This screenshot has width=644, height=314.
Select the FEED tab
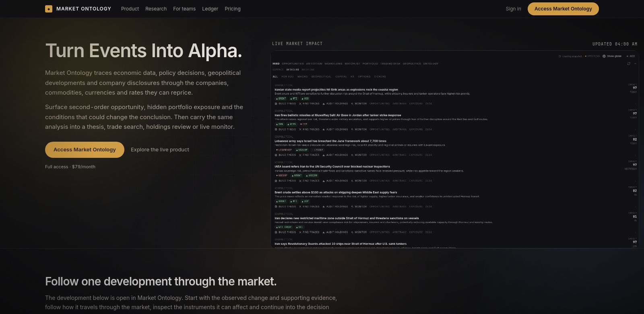pyautogui.click(x=276, y=64)
